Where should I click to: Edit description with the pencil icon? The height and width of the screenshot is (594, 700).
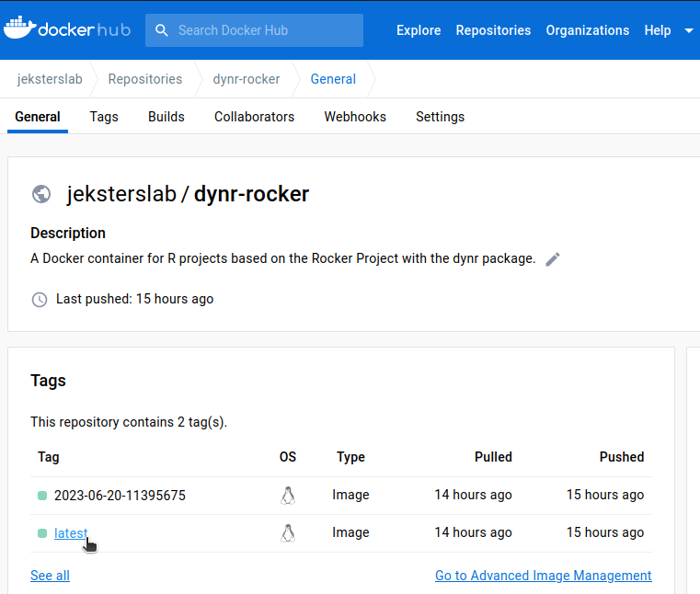pyautogui.click(x=553, y=259)
